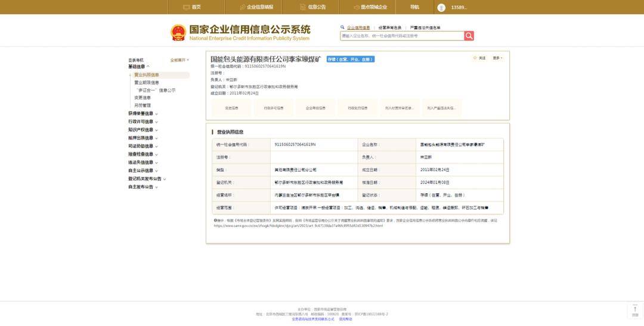Screen dimensions: 644x326
Task: Select “多证合一”信息公示 in sidebar
Action: [x=156, y=90]
